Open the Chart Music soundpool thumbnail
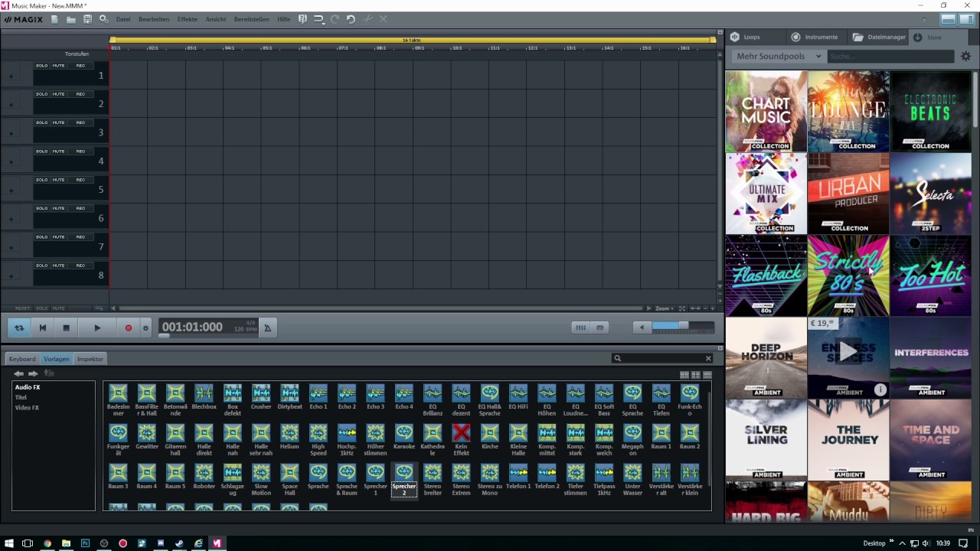The height and width of the screenshot is (551, 980). pos(766,111)
